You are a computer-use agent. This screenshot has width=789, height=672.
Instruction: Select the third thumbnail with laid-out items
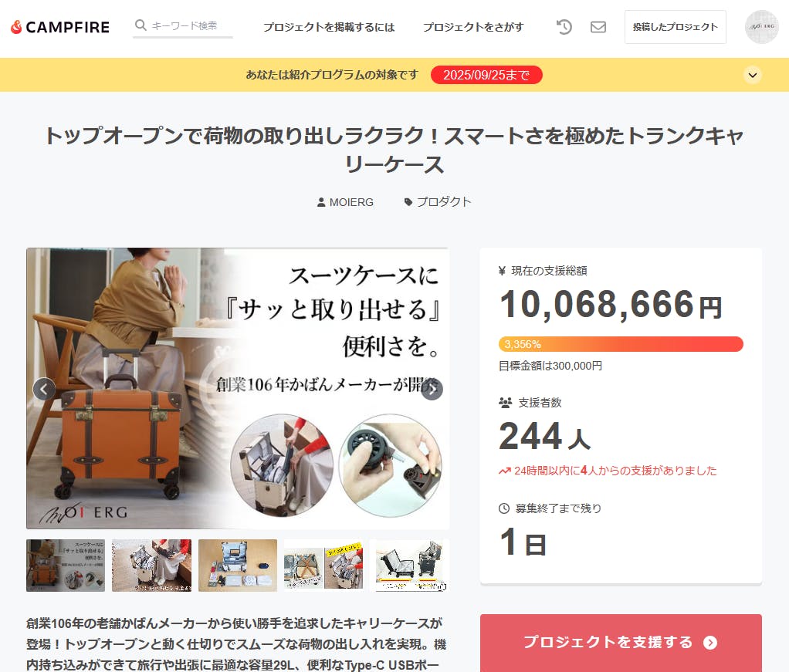tap(238, 566)
